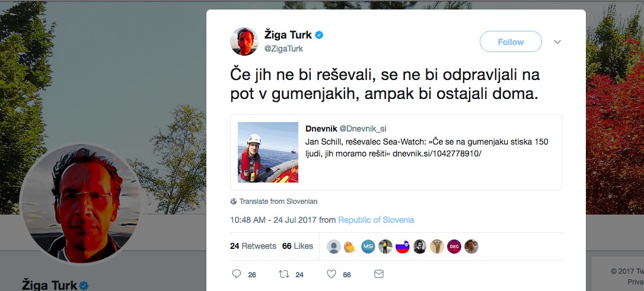Click the reply speech bubble icon

pyautogui.click(x=237, y=274)
